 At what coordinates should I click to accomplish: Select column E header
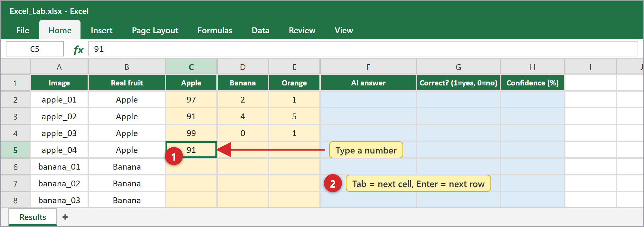click(x=294, y=67)
